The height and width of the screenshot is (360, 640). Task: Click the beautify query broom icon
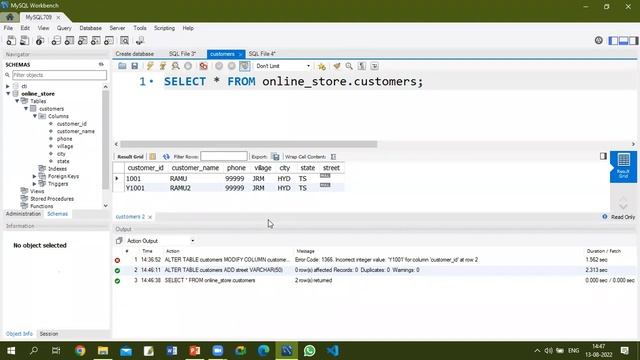[x=337, y=66]
